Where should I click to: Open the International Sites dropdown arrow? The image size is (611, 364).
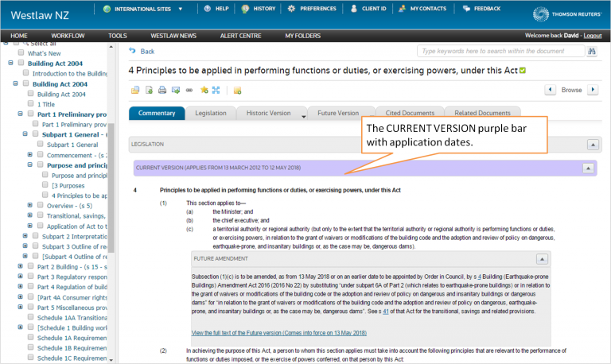(180, 9)
